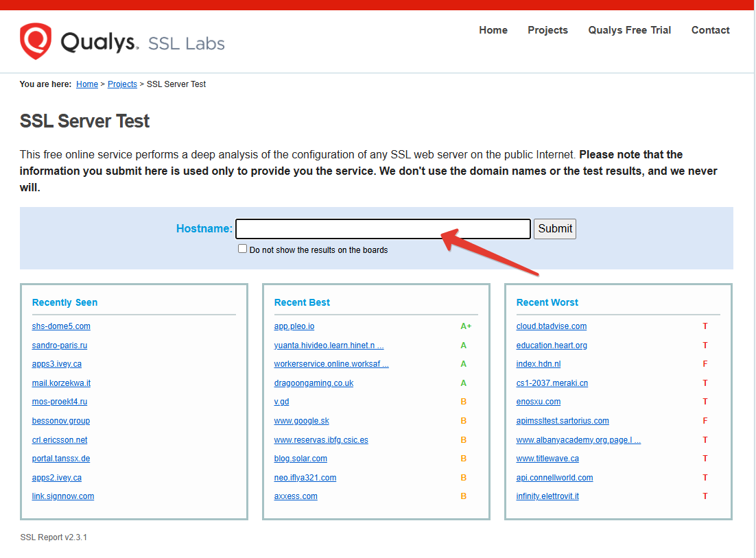Screen dimensions: 756x558
Task: Click the SSL Labs wordmark text
Action: (x=186, y=43)
